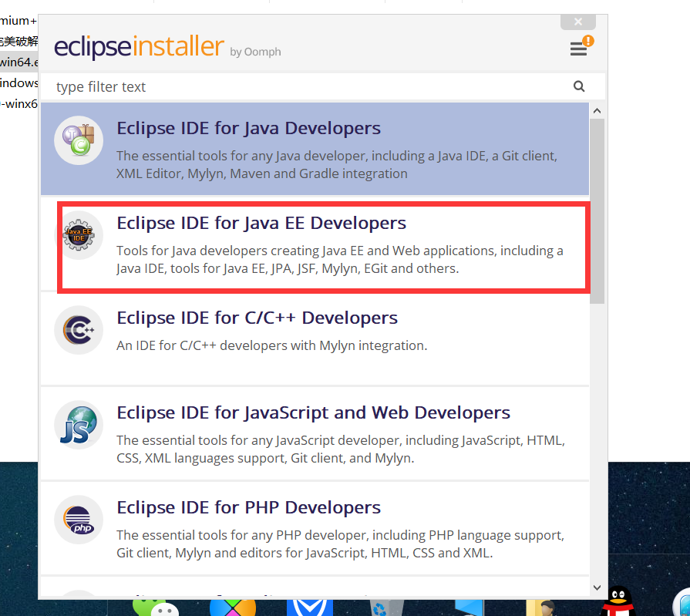This screenshot has width=690, height=616.
Task: Select 'Eclipse IDE for JavaScript and Web Developers'
Action: tap(313, 412)
